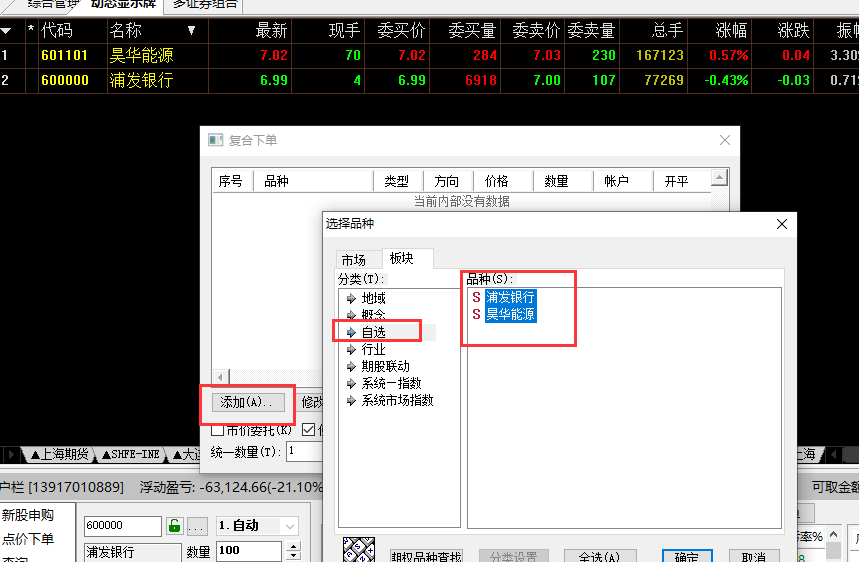The width and height of the screenshot is (859, 562).
Task: Select 浦发银行 in the 品种 list
Action: pos(510,297)
